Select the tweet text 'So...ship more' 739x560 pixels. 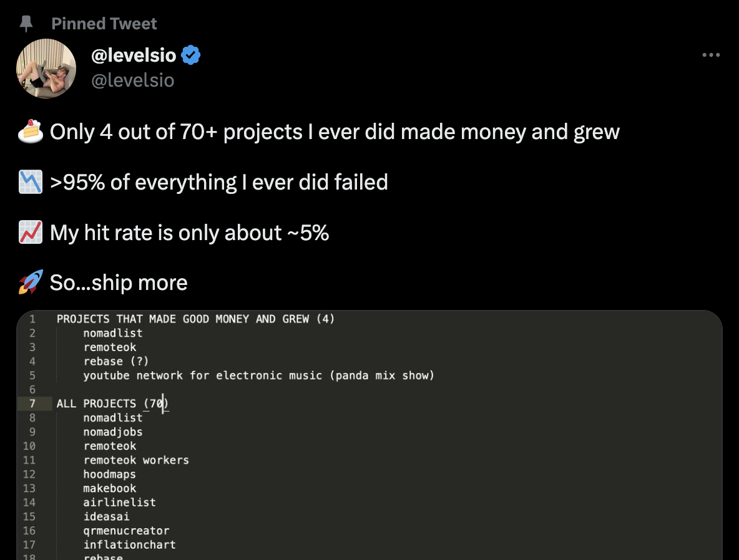(118, 282)
